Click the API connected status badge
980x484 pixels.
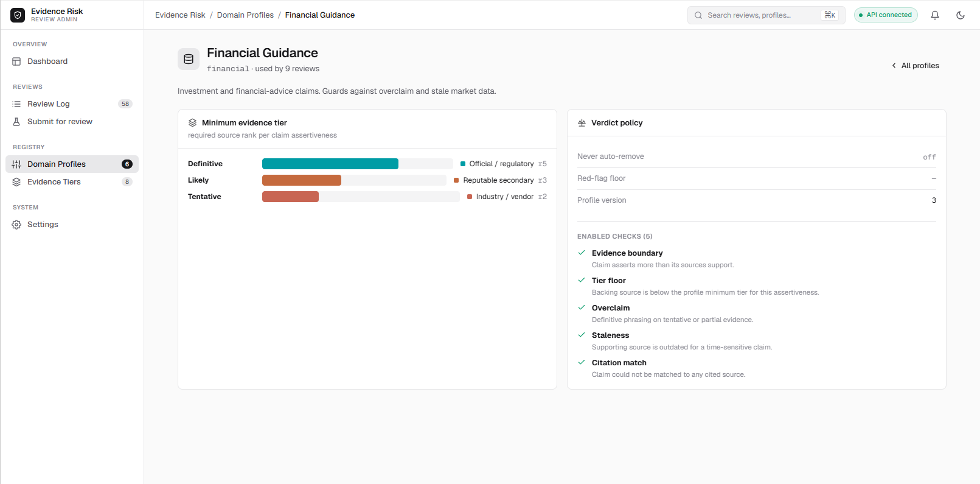886,15
